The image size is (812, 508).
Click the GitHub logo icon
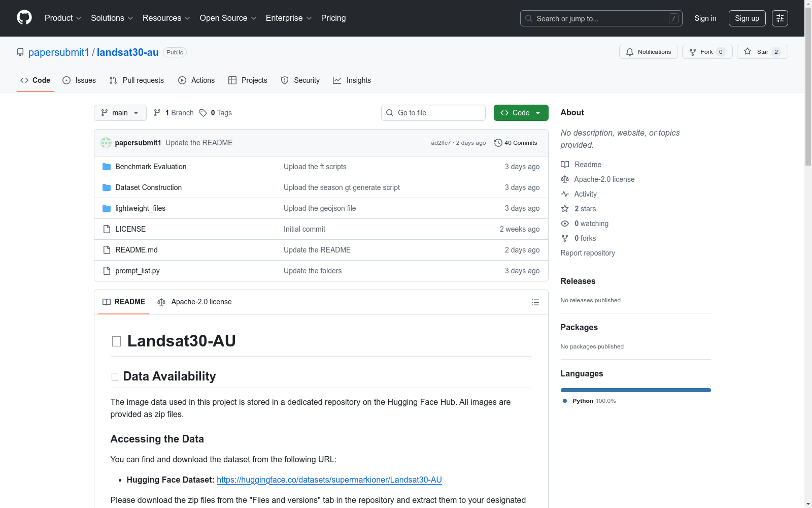click(x=24, y=18)
